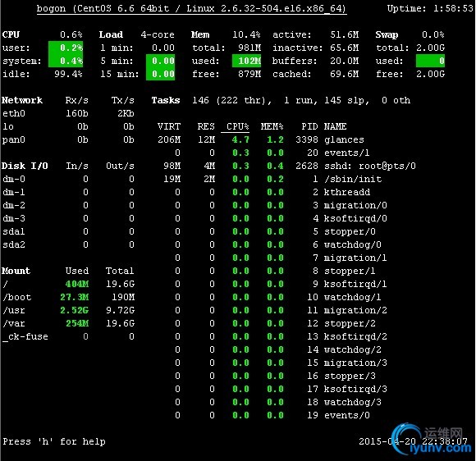
Task: Select the ksoftirqd/0 process
Action: pyautogui.click(x=355, y=218)
